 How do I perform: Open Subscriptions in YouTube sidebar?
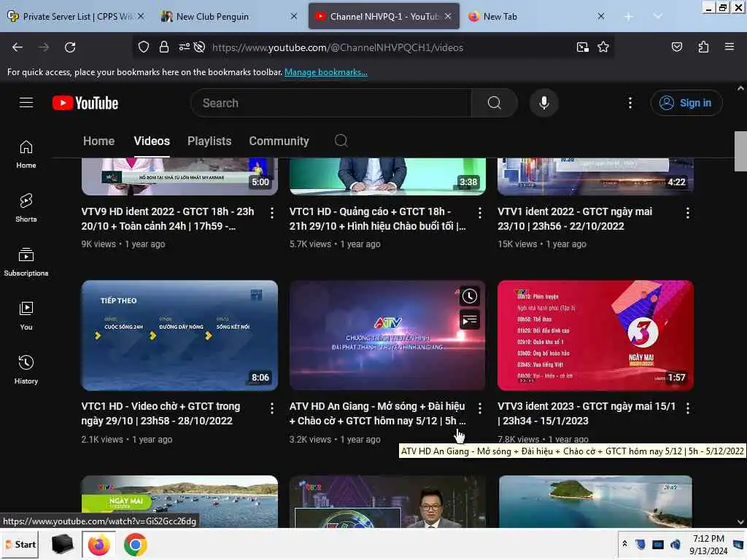click(26, 262)
